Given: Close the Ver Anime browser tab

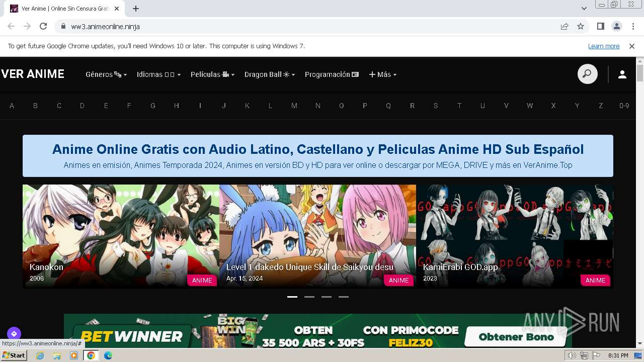Looking at the screenshot, I should click(117, 9).
